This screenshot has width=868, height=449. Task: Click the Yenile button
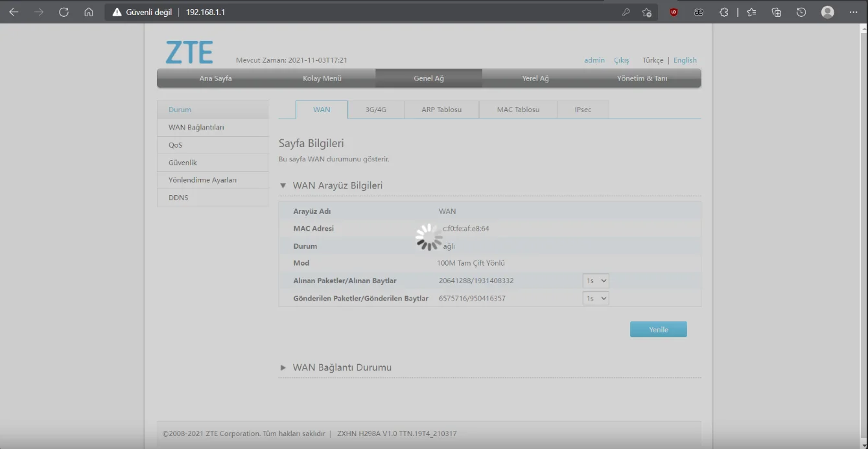659,329
